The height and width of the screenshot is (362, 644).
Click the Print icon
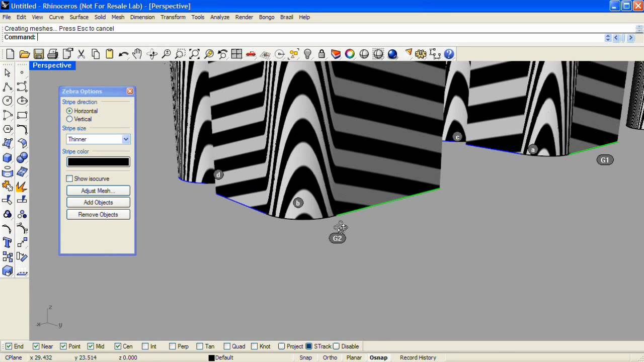point(53,54)
